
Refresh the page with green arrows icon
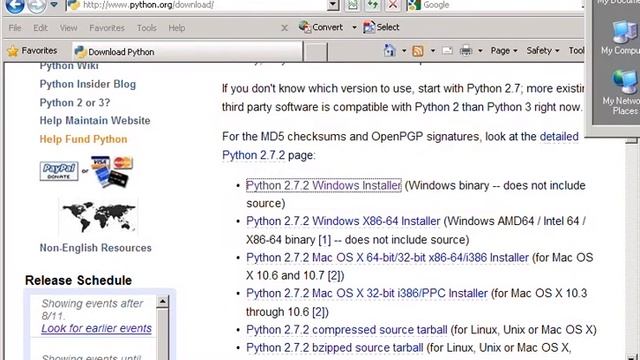click(372, 5)
